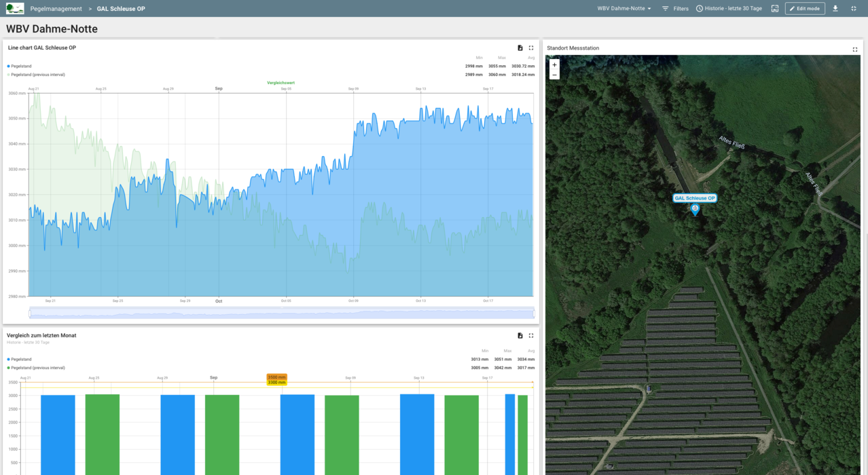Expand Vergleich zum letzten Monat widget fullscreen
This screenshot has height=475, width=868.
pos(531,336)
